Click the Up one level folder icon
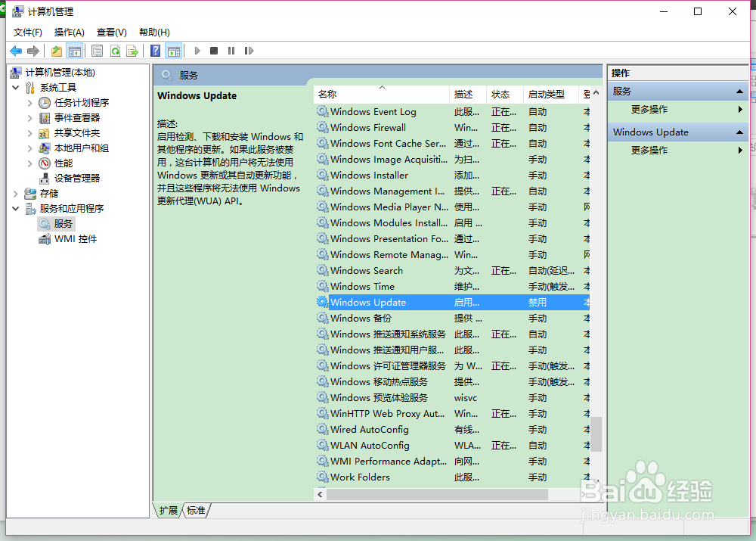The height and width of the screenshot is (541, 756). point(57,51)
